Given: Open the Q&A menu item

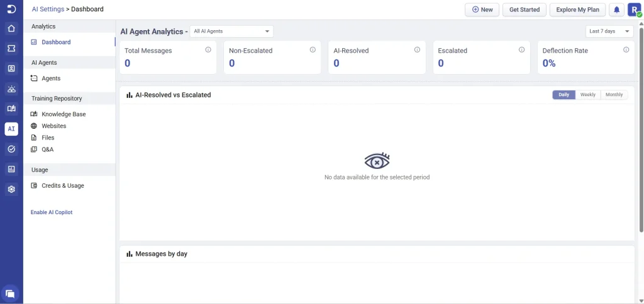Looking at the screenshot, I should 48,149.
